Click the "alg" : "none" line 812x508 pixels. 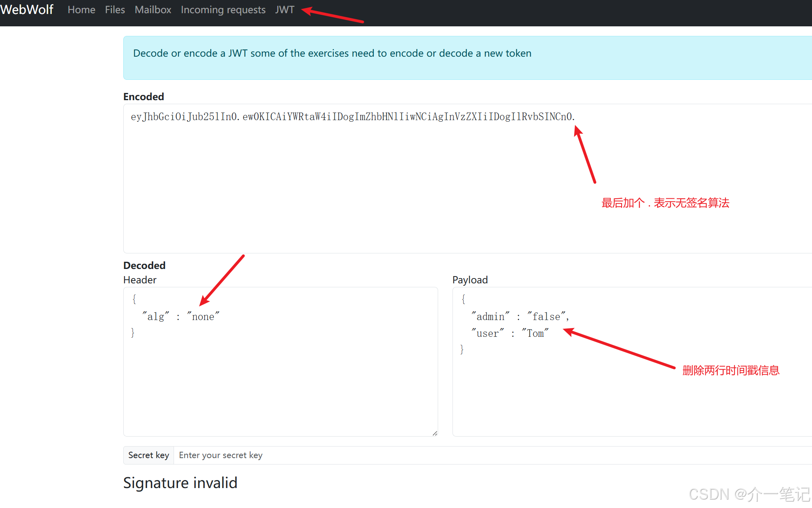[181, 316]
